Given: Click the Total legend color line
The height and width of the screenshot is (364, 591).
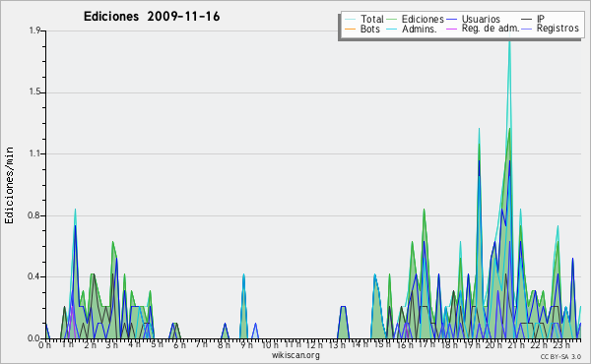Looking at the screenshot, I should pos(350,20).
